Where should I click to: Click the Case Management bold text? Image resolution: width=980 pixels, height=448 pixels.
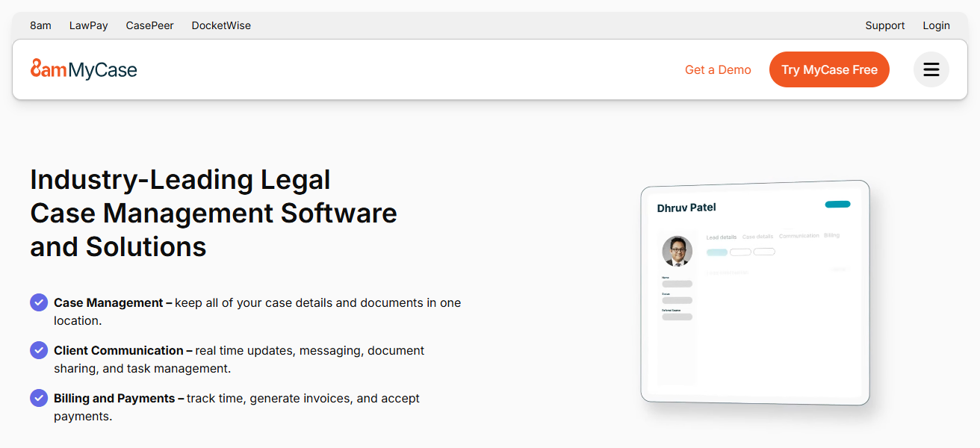pos(108,302)
